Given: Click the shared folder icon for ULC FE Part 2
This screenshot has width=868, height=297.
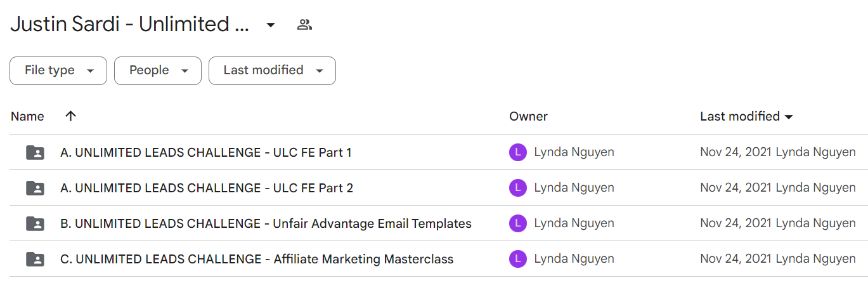Looking at the screenshot, I should (35, 188).
